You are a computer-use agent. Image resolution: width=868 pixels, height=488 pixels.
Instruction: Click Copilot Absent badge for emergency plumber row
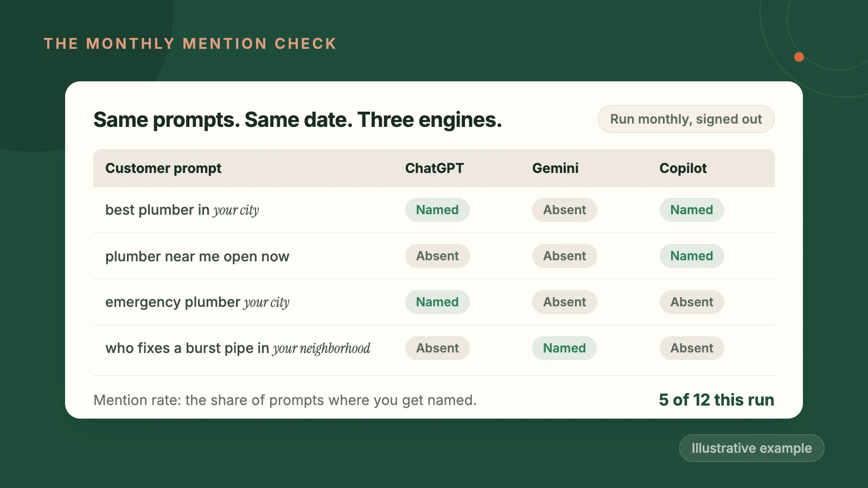coord(692,302)
